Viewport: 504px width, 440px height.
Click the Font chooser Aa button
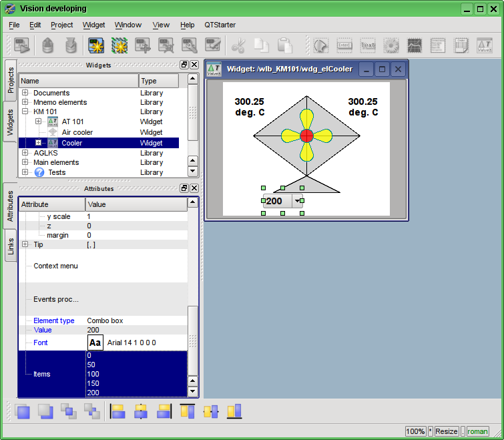[x=95, y=343]
